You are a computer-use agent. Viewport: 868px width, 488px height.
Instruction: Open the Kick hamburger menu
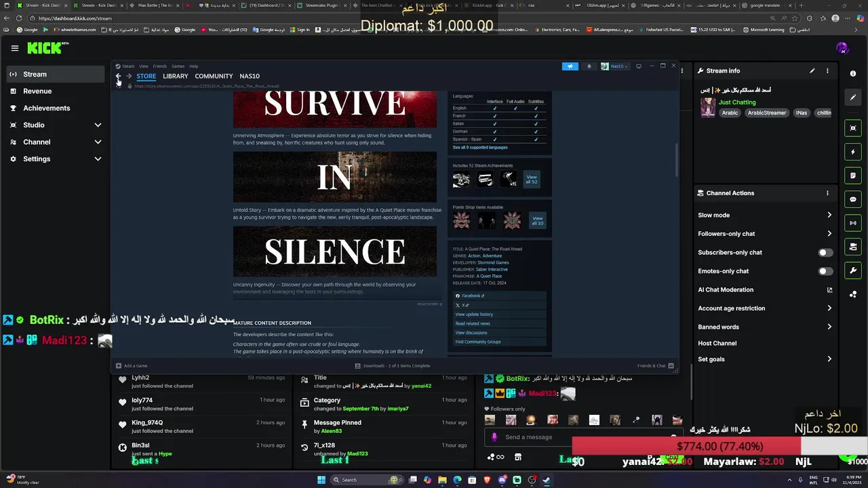[x=14, y=48]
